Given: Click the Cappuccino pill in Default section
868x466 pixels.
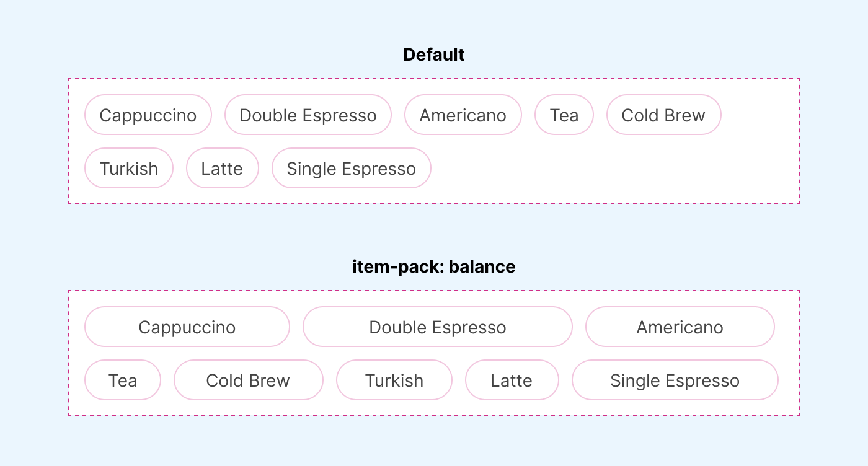Looking at the screenshot, I should coord(148,115).
